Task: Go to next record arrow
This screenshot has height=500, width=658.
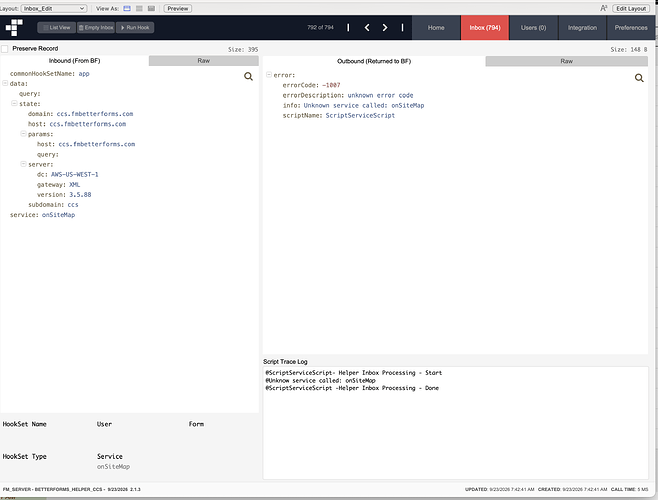Action: [x=385, y=28]
